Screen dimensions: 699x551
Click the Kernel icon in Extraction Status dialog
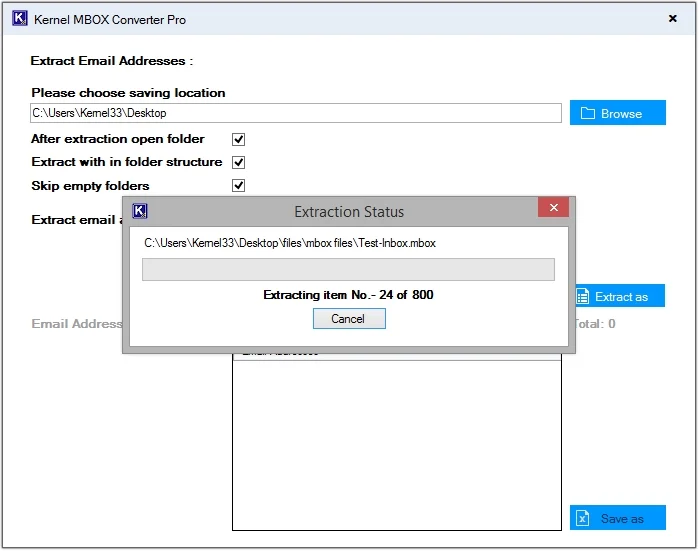(x=140, y=211)
